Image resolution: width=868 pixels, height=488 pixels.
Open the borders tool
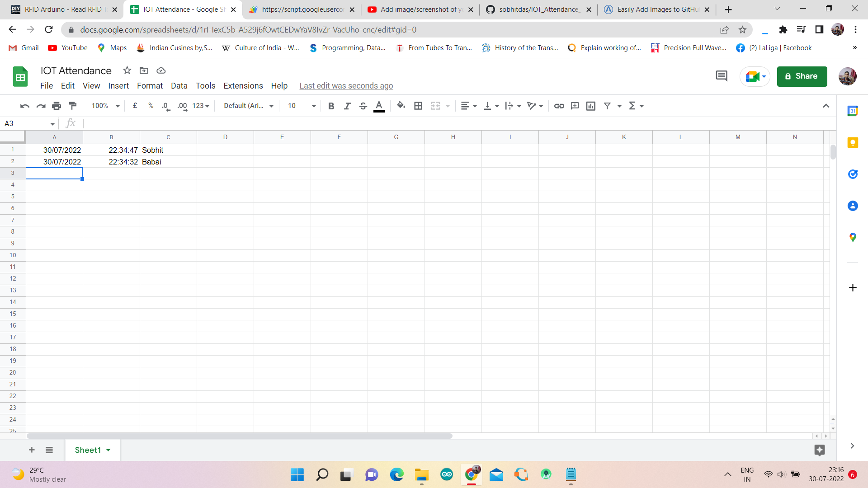tap(418, 106)
